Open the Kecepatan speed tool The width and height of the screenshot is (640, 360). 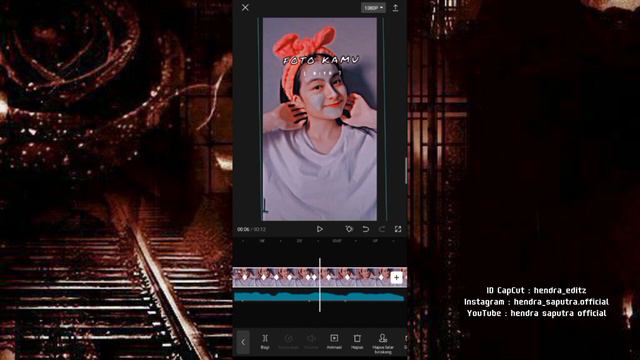288,341
